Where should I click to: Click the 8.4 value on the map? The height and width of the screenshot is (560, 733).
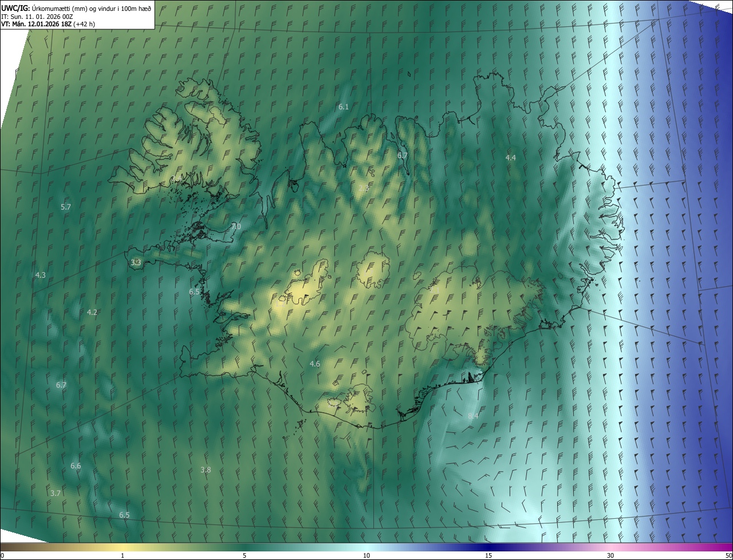pos(473,416)
